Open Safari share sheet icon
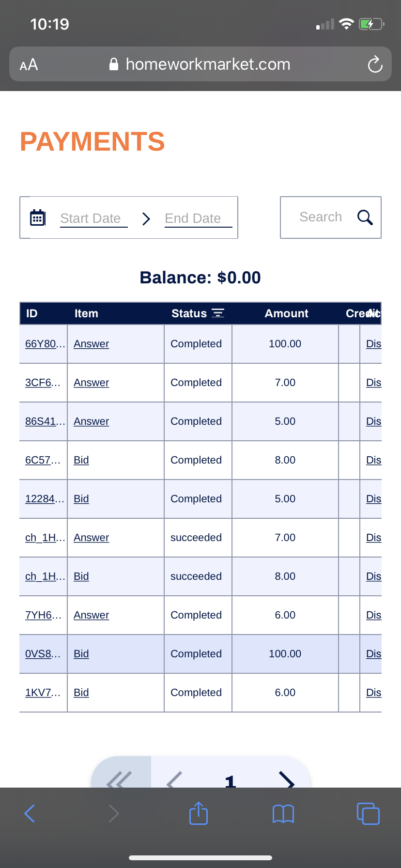Image resolution: width=401 pixels, height=868 pixels. pos(199,813)
